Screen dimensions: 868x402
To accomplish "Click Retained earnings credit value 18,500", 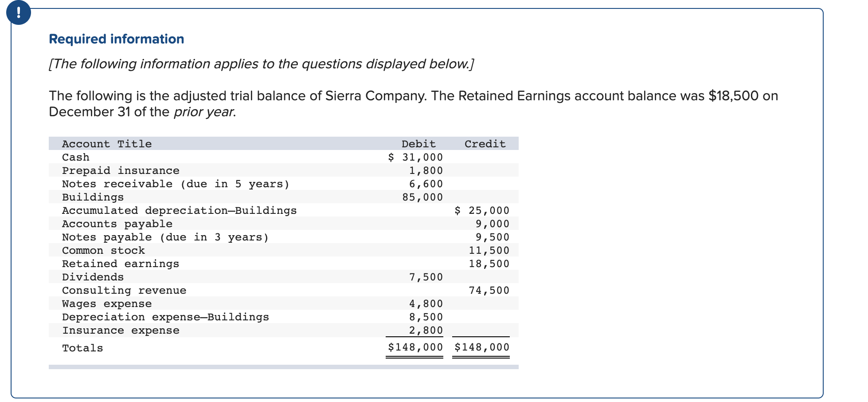I will 489,264.
